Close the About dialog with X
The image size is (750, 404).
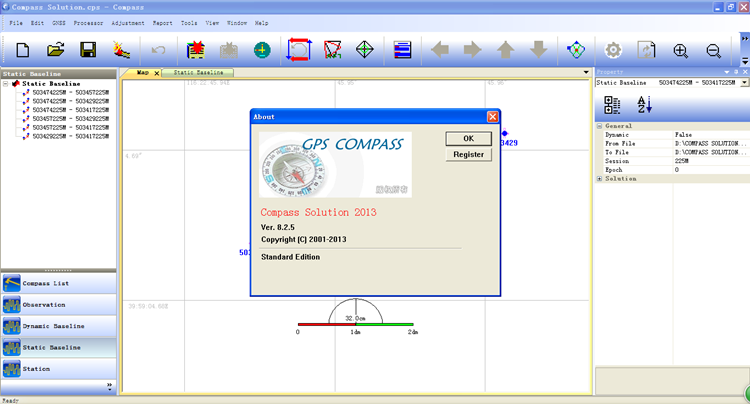(x=492, y=116)
